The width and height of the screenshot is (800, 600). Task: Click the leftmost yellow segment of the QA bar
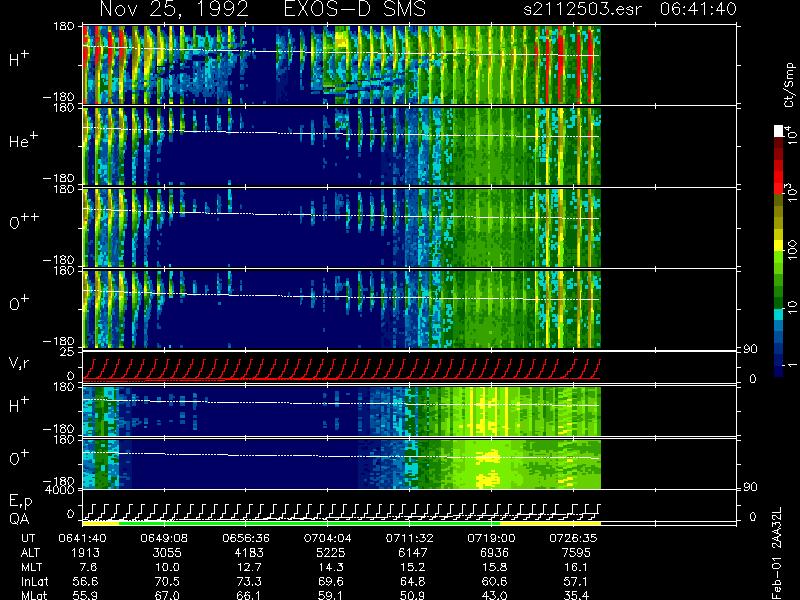click(101, 523)
